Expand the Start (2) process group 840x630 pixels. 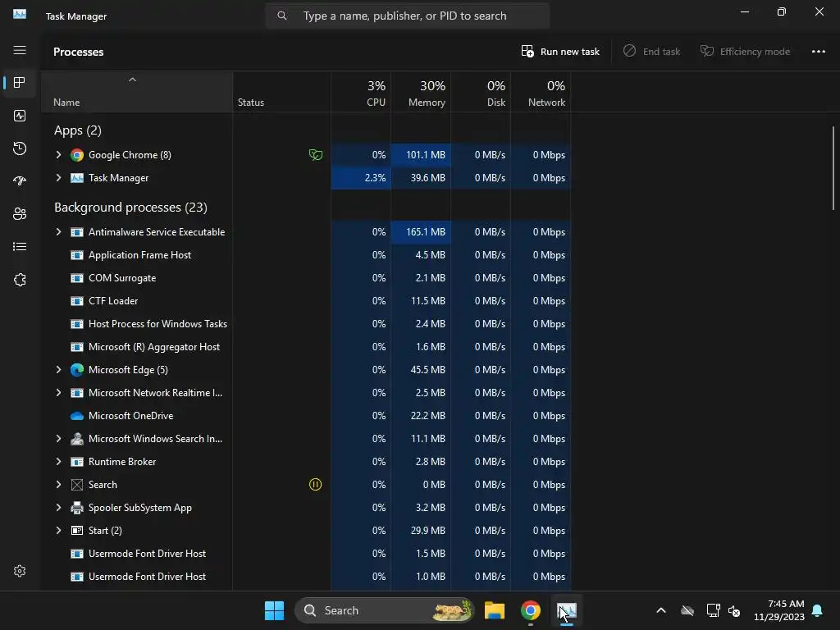tap(58, 531)
